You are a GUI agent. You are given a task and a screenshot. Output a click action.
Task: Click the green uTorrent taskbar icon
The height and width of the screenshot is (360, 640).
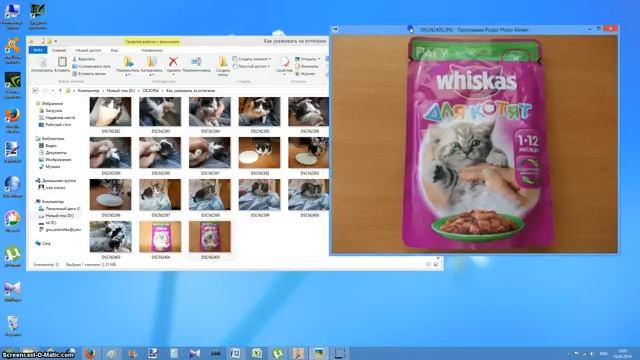[x=278, y=353]
